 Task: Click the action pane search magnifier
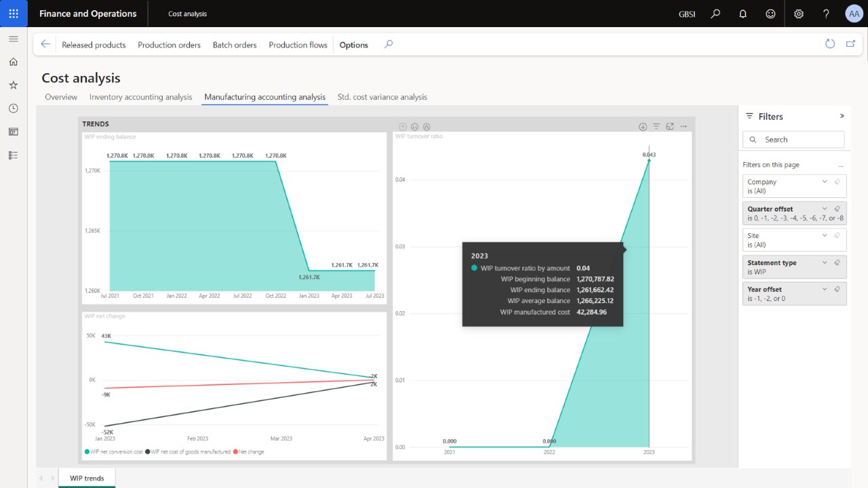[x=389, y=44]
